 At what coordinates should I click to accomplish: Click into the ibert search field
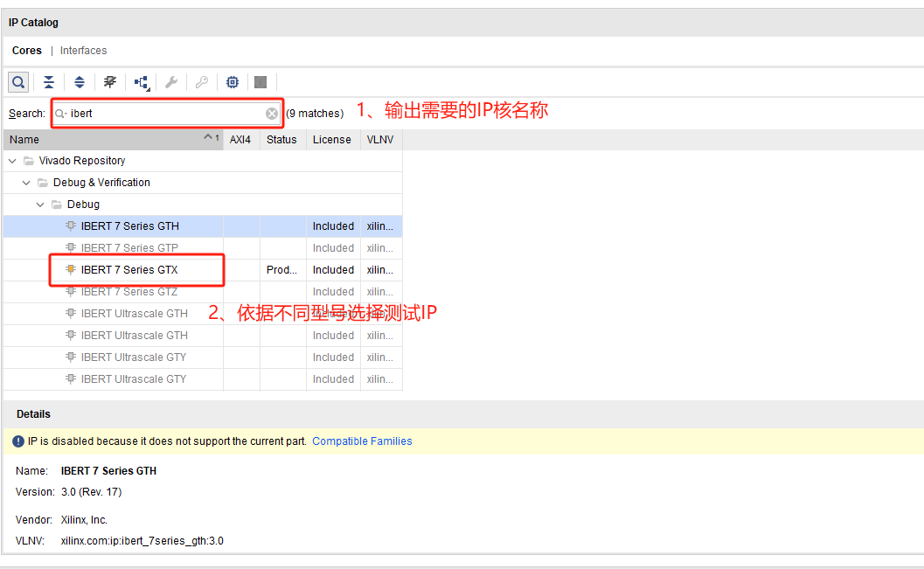[167, 114]
